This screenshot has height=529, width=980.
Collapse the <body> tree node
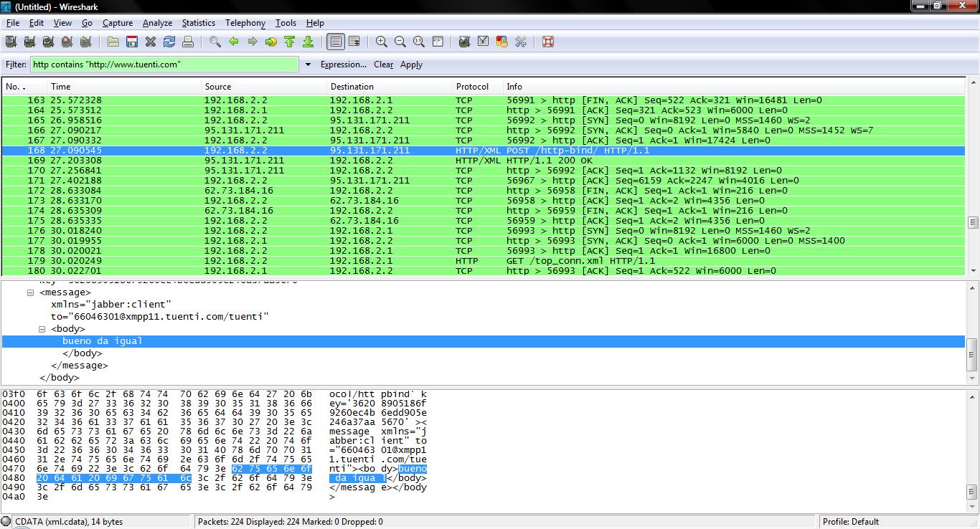point(42,329)
